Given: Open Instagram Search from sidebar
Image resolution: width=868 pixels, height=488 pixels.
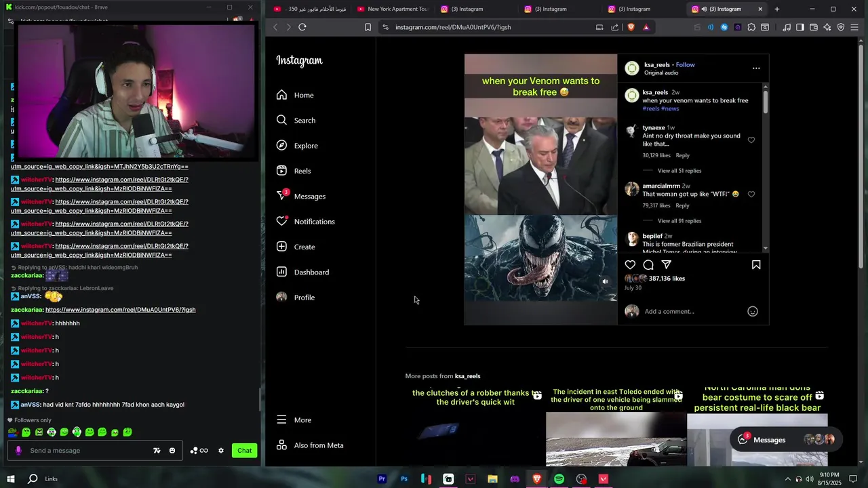Looking at the screenshot, I should click(x=296, y=120).
